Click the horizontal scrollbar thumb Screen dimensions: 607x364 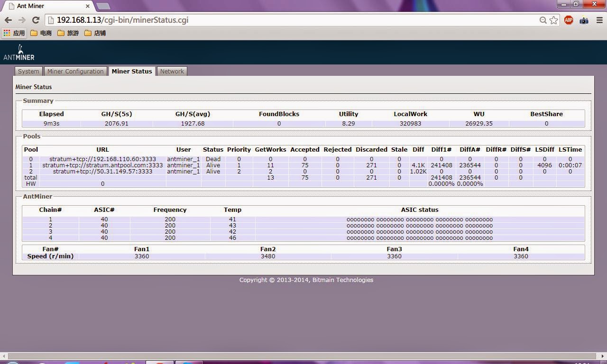click(x=302, y=356)
